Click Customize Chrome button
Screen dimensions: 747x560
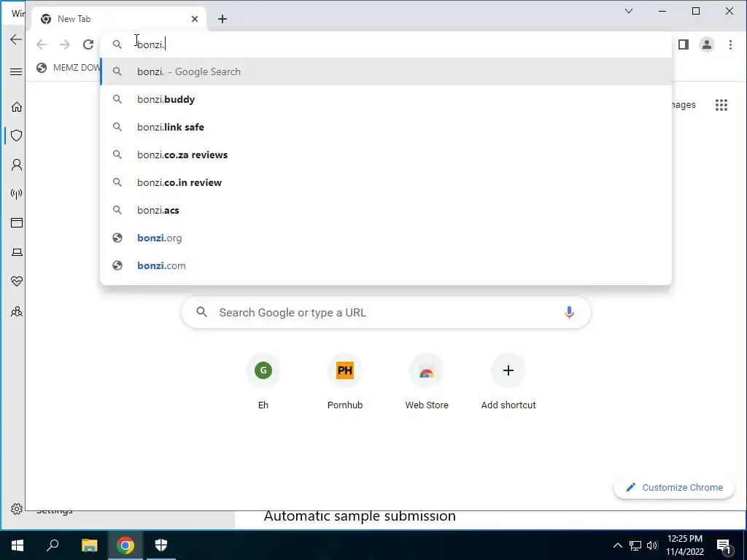click(x=673, y=487)
